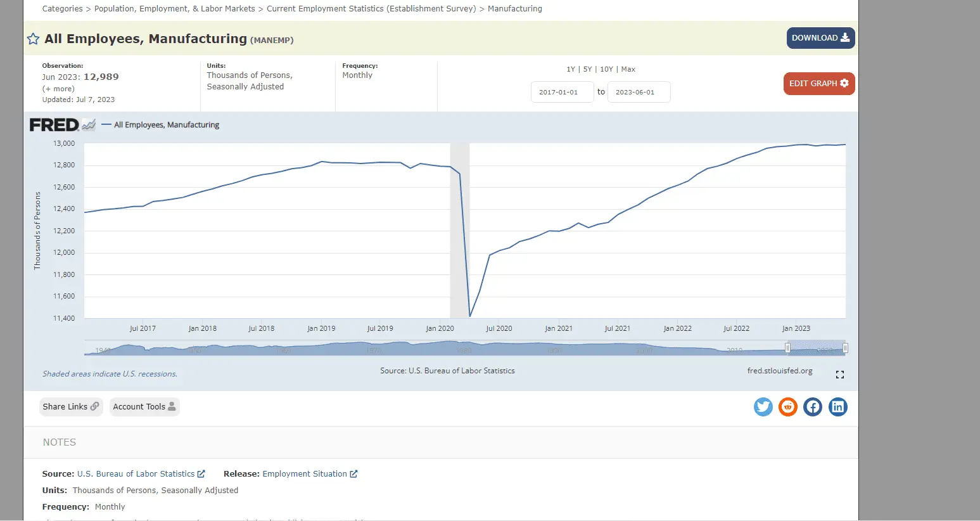
Task: Click the FRED logo on the chart
Action: pos(54,125)
